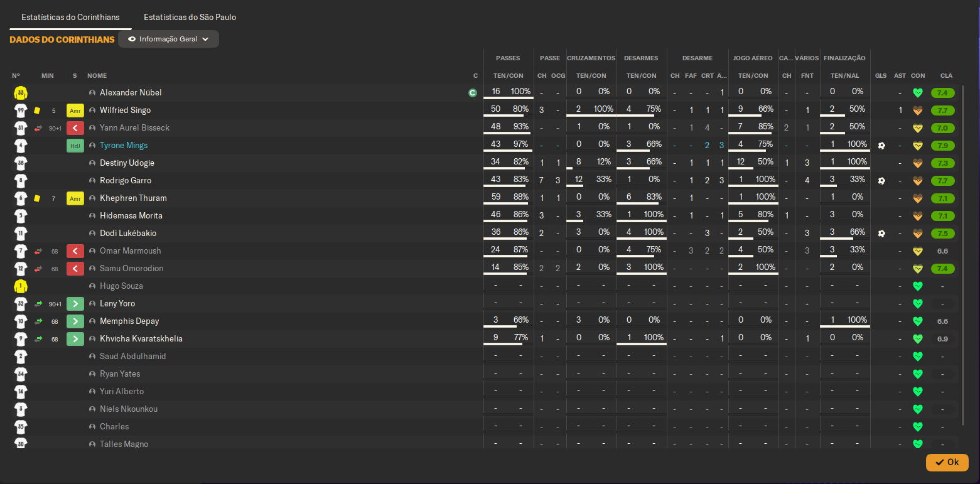Click the condition heart icon for Alexander Nübel
This screenshot has width=980, height=484.
tap(918, 93)
